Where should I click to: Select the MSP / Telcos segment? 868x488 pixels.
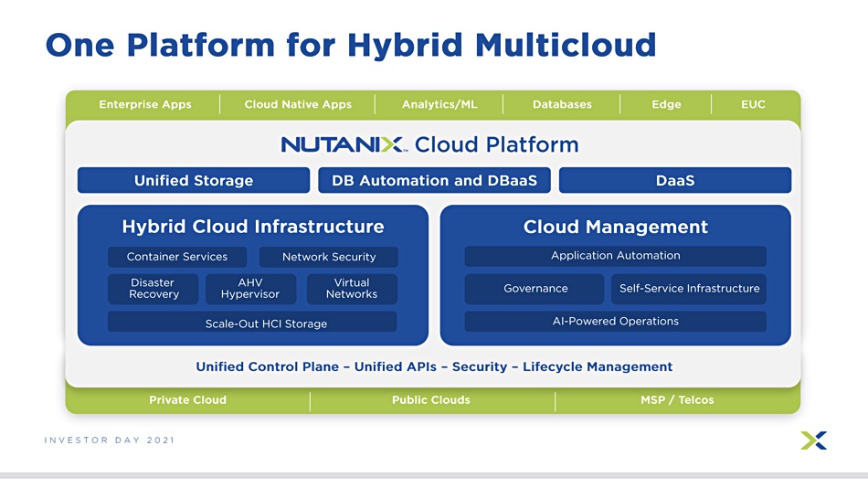coord(677,400)
